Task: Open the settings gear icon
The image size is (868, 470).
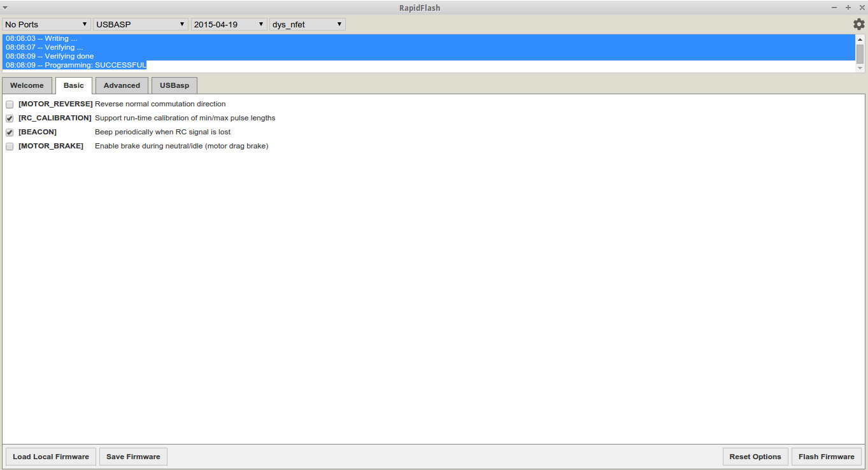Action: point(859,24)
